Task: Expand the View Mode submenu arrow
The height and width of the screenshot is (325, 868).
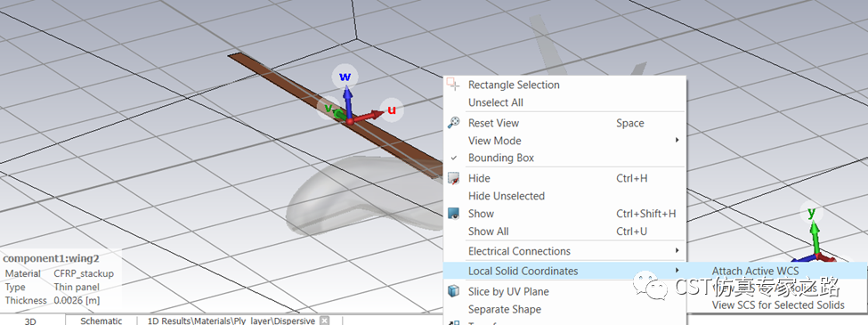Action: click(x=677, y=140)
